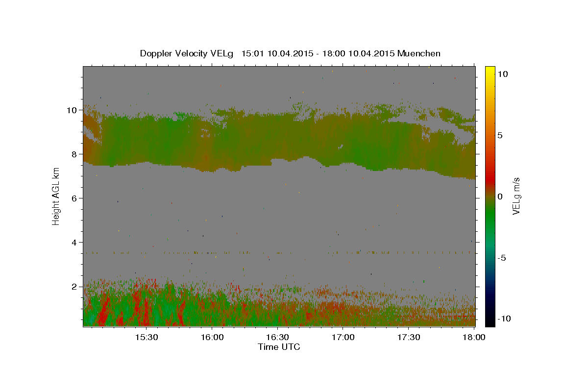This screenshot has width=588, height=392.
Task: Click the "Height AGL km" axis label
Action: click(x=56, y=196)
